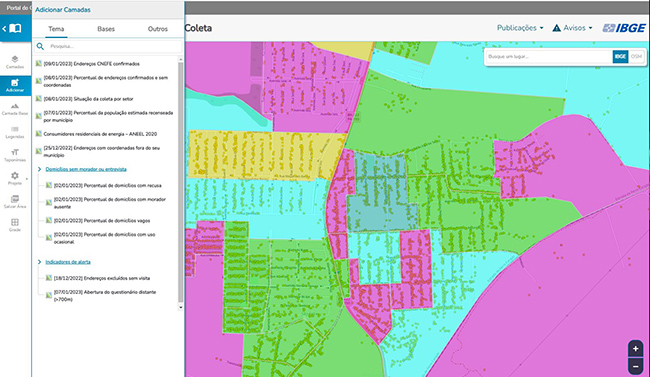650x377 pixels.
Task: Switch to the Outros tab
Action: point(158,29)
